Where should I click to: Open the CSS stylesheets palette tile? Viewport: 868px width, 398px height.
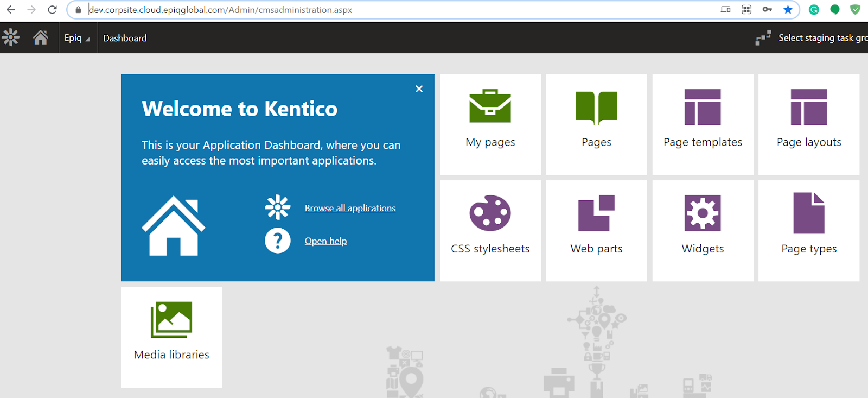tap(490, 231)
